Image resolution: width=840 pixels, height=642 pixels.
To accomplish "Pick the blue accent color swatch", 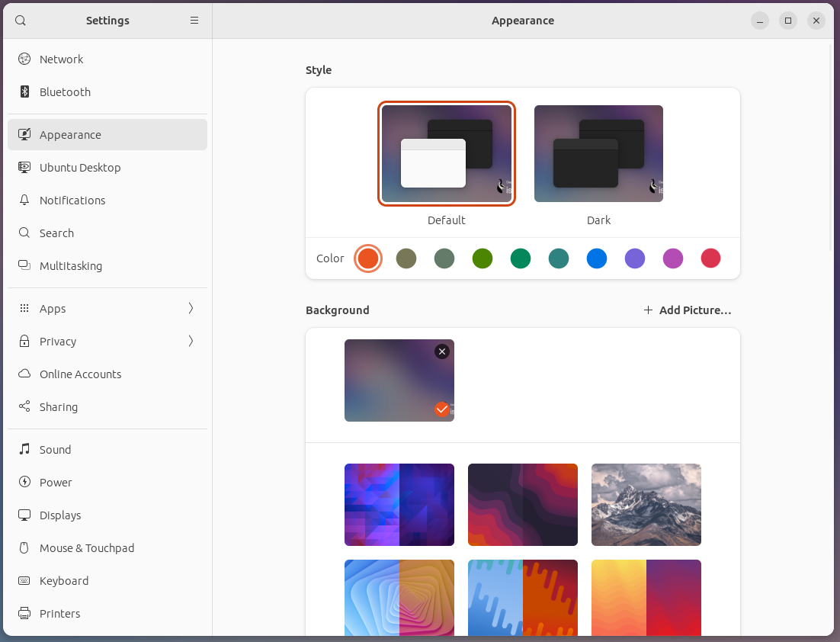I will pos(597,258).
